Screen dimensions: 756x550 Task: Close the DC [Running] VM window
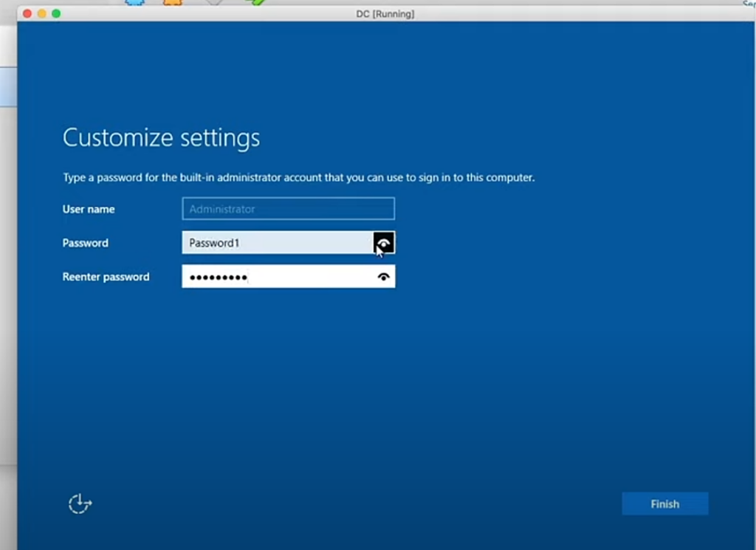[x=27, y=14]
